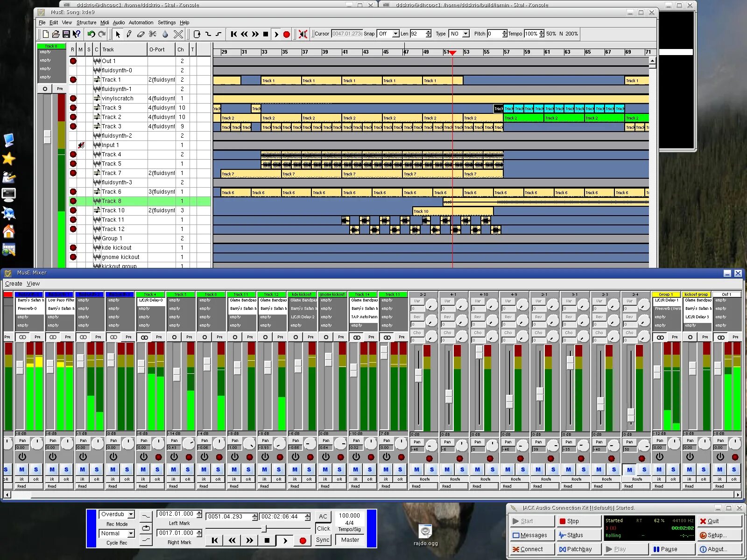The width and height of the screenshot is (747, 560).
Task: Click the undo arrow icon
Action: click(x=91, y=34)
